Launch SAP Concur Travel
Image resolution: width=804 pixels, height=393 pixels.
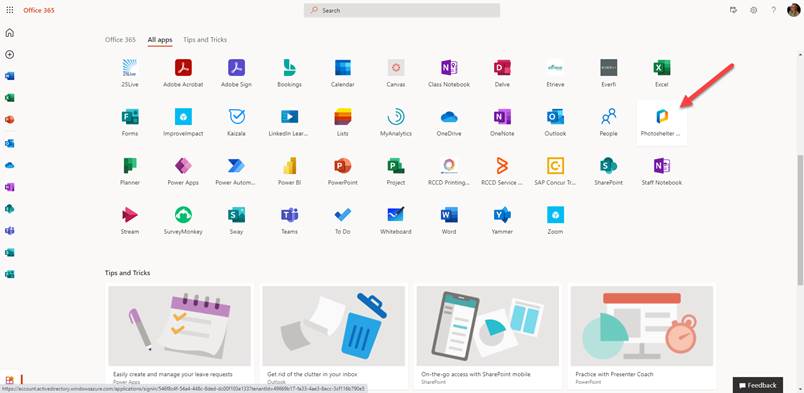[x=555, y=171]
